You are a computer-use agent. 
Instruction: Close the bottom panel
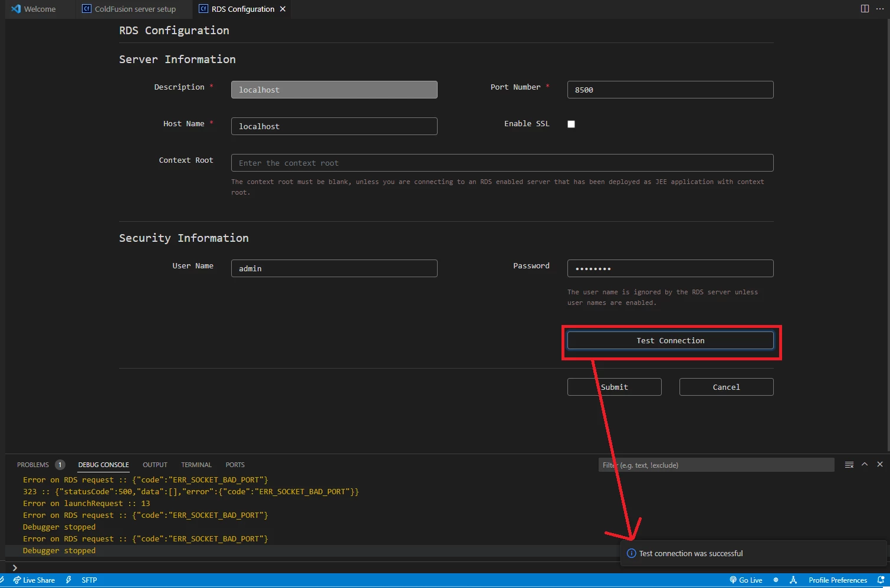pos(880,465)
